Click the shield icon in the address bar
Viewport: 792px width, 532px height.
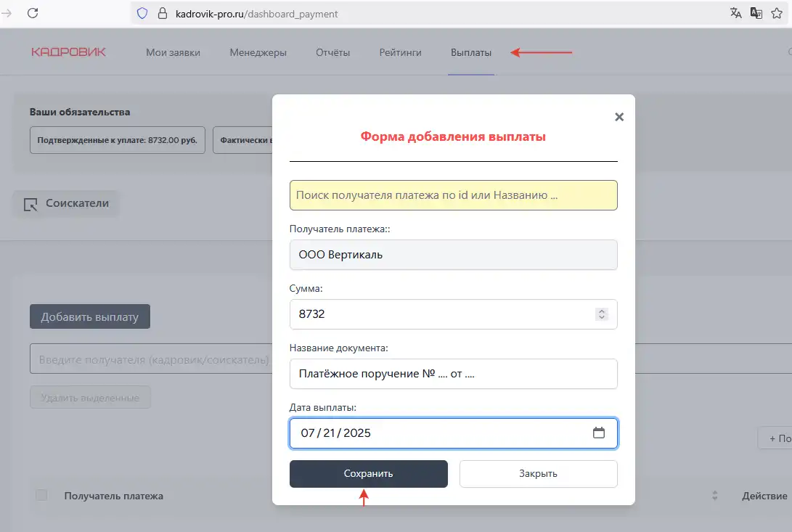pyautogui.click(x=142, y=13)
